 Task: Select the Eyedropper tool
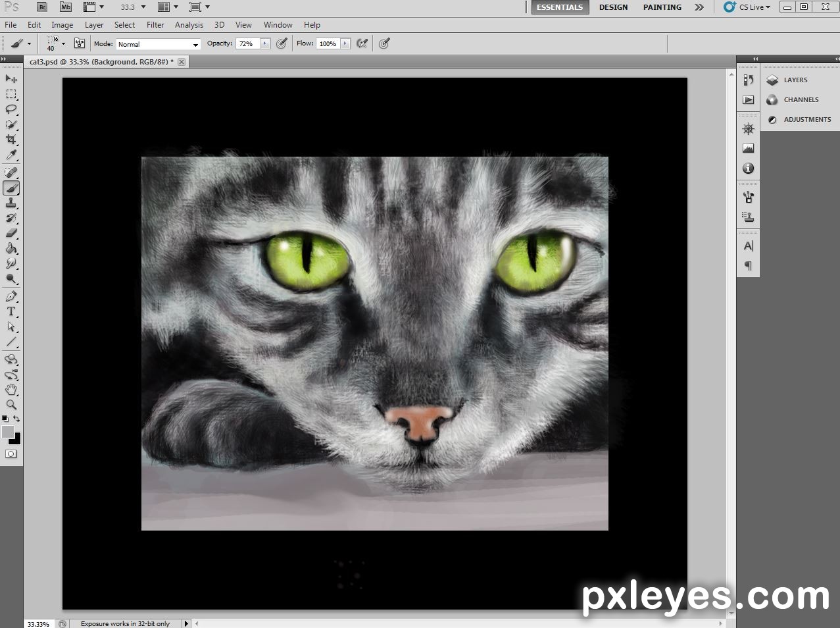[11, 155]
